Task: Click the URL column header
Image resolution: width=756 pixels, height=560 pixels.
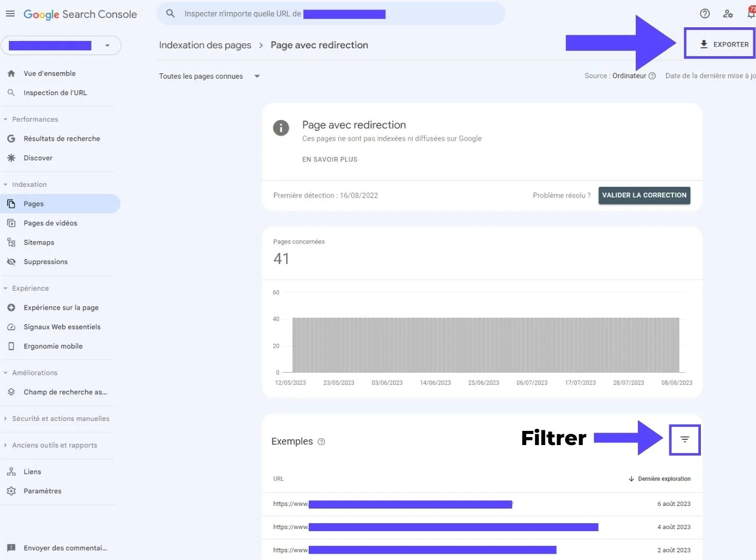Action: (x=278, y=479)
